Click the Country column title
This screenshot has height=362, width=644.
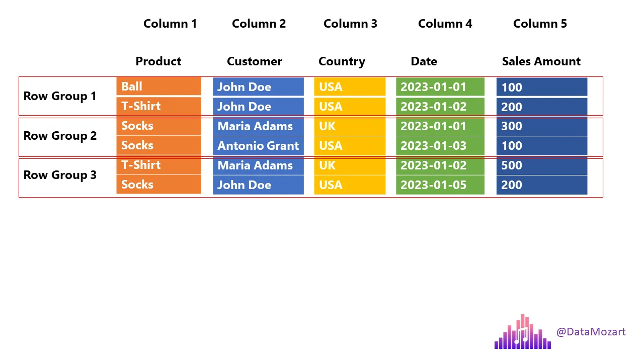342,61
